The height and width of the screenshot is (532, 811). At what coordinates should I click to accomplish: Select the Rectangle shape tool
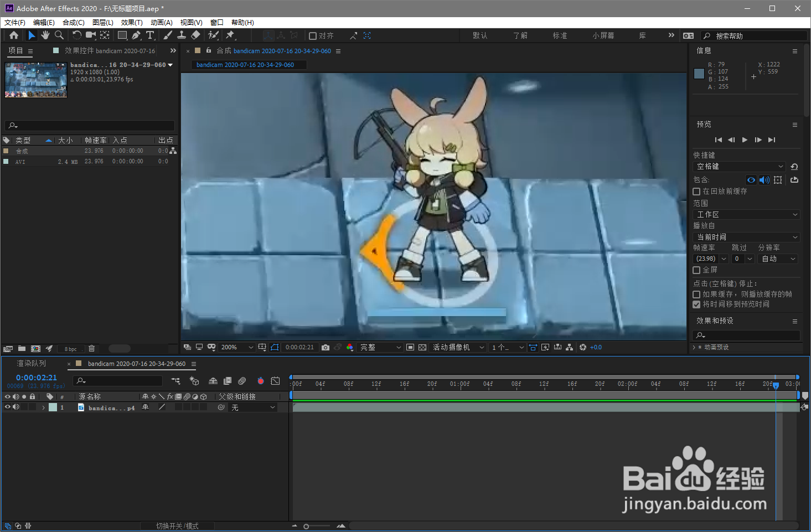[123, 35]
